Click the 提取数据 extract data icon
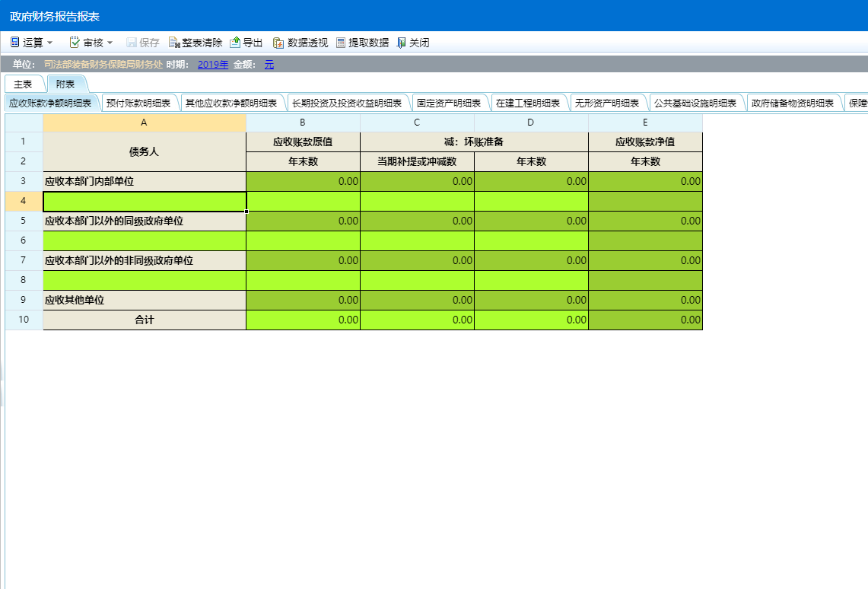Screen dimensions: 868x589 [x=341, y=43]
